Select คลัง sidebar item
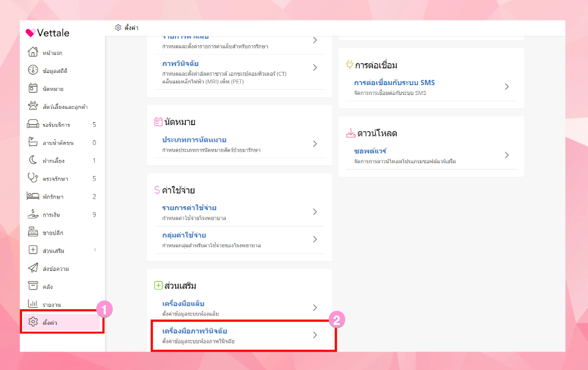 click(47, 287)
